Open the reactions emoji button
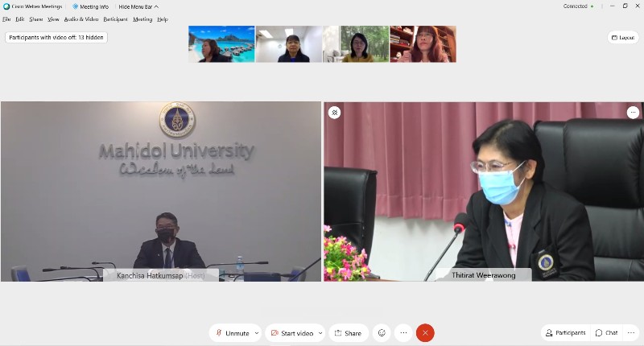The height and width of the screenshot is (346, 644). click(382, 333)
